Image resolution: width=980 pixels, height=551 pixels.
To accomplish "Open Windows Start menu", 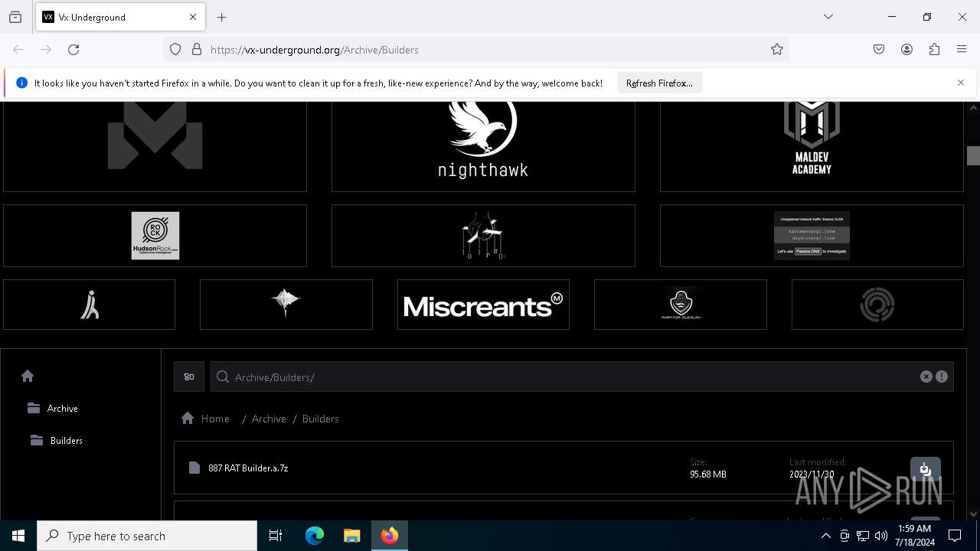I will coord(18,536).
